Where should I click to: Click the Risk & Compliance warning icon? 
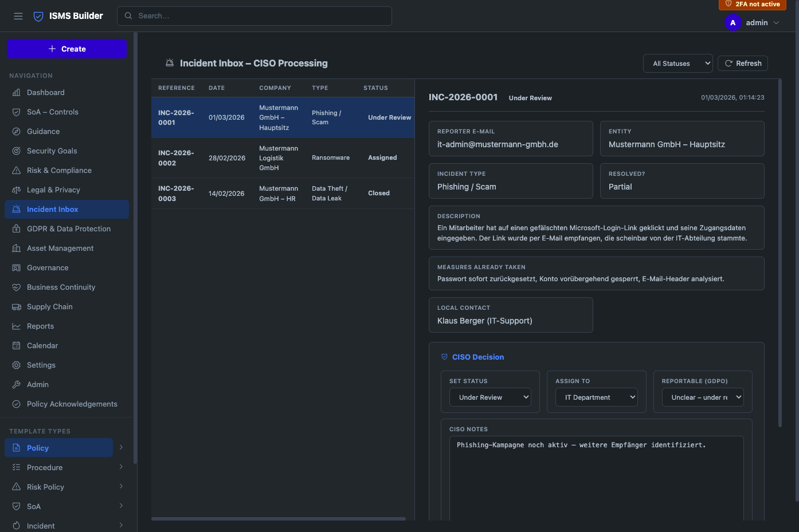point(17,171)
